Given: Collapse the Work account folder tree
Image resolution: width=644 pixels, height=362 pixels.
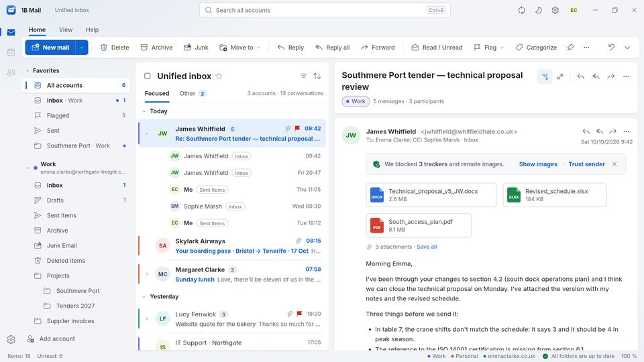Looking at the screenshot, I should [x=28, y=168].
